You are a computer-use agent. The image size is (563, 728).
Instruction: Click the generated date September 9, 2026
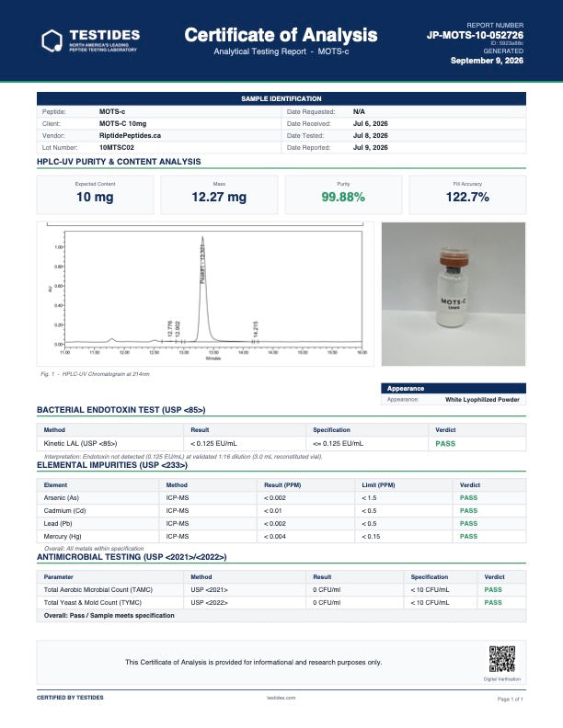point(487,61)
